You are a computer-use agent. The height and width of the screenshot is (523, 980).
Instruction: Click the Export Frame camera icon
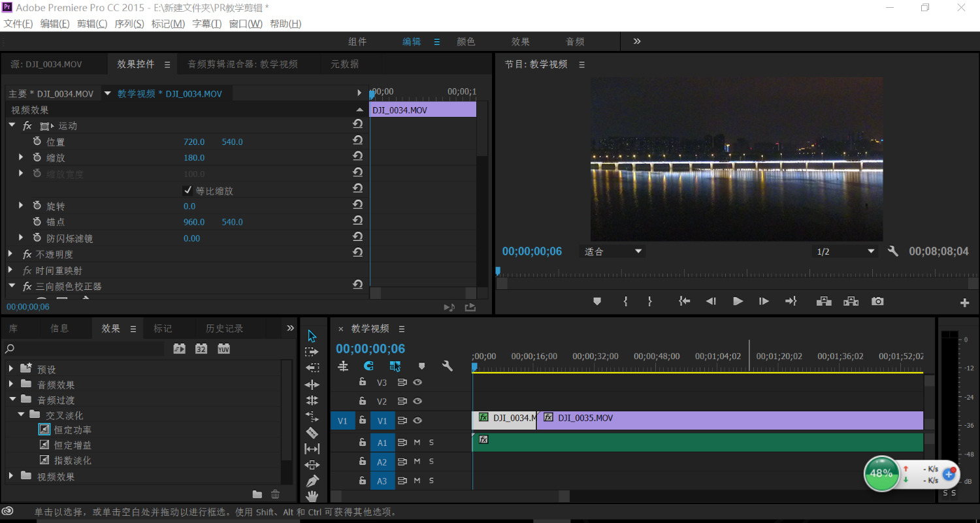pyautogui.click(x=877, y=301)
